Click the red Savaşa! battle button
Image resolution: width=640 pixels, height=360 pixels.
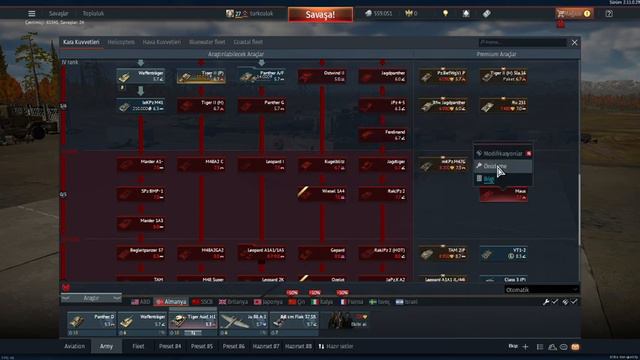[x=320, y=15]
